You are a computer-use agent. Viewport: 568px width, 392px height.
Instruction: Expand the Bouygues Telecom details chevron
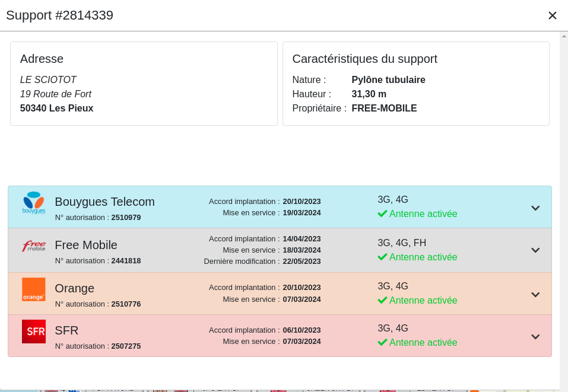(535, 208)
